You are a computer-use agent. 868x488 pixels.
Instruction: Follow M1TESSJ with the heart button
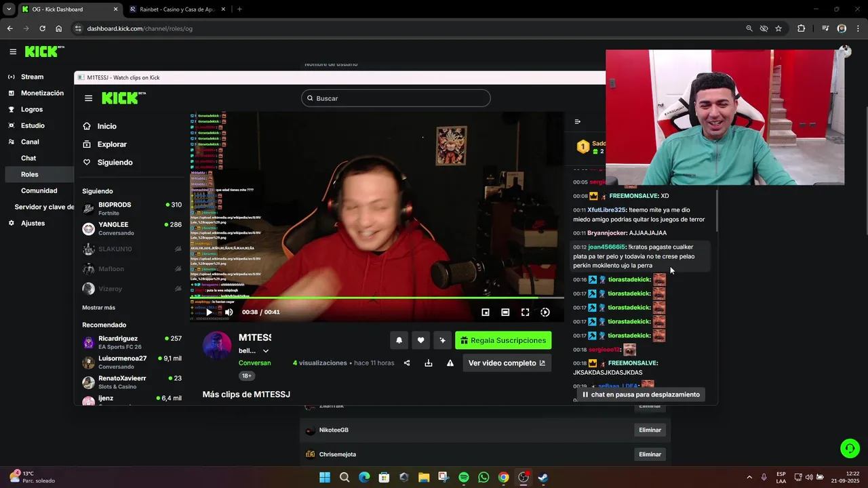[x=420, y=340]
